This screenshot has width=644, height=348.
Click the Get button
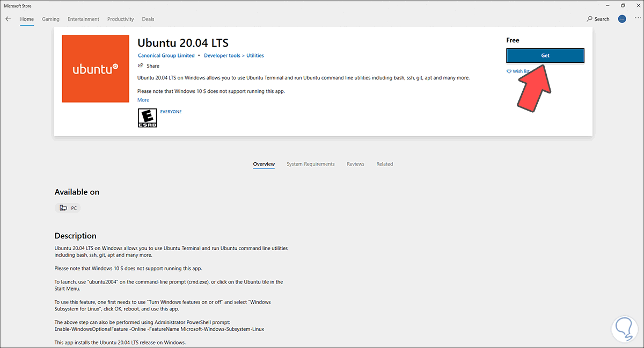[x=545, y=55]
